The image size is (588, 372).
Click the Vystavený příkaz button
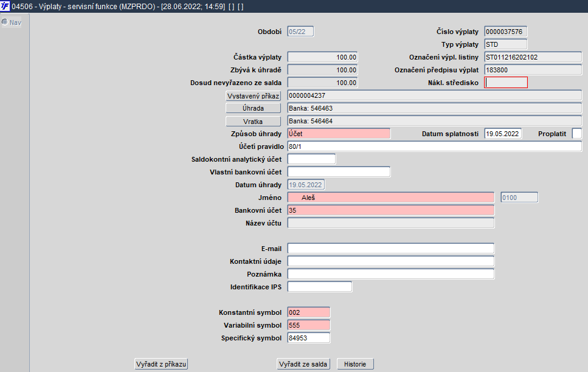point(253,96)
